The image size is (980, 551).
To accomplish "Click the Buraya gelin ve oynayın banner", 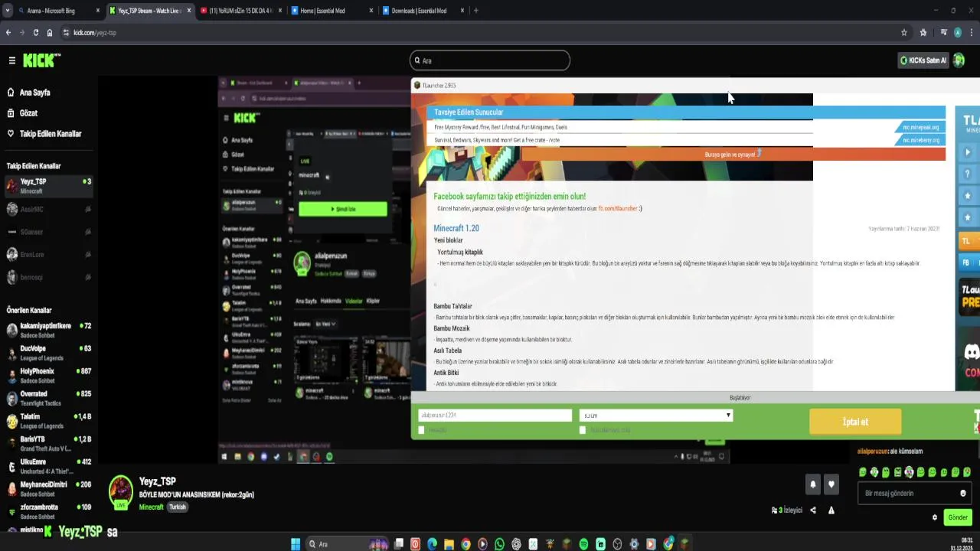I will point(733,154).
